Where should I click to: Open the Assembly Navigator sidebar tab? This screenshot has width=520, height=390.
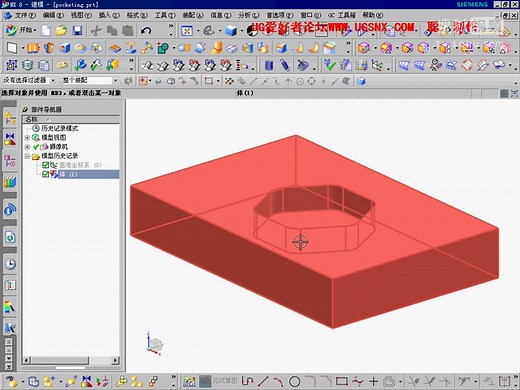pos(10,118)
